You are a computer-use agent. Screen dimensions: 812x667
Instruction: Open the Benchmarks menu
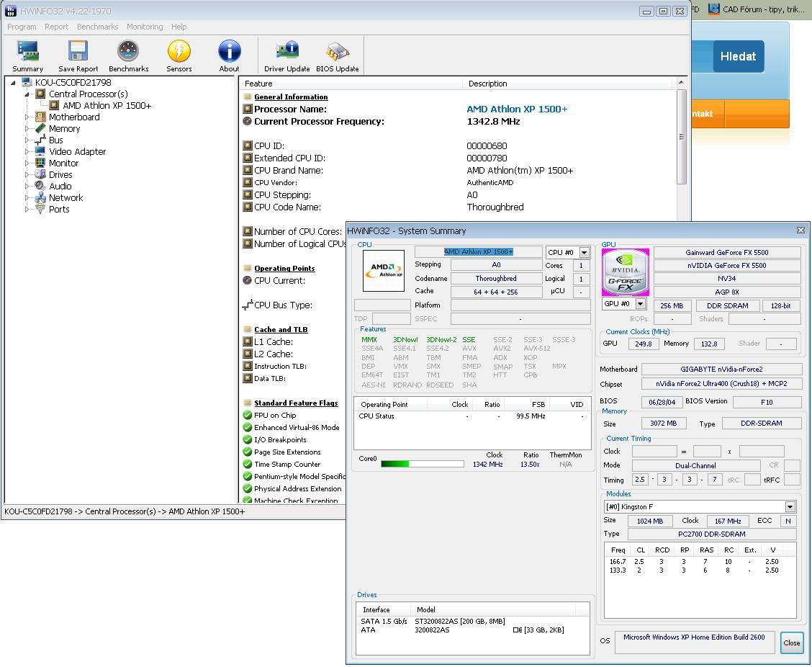point(97,27)
